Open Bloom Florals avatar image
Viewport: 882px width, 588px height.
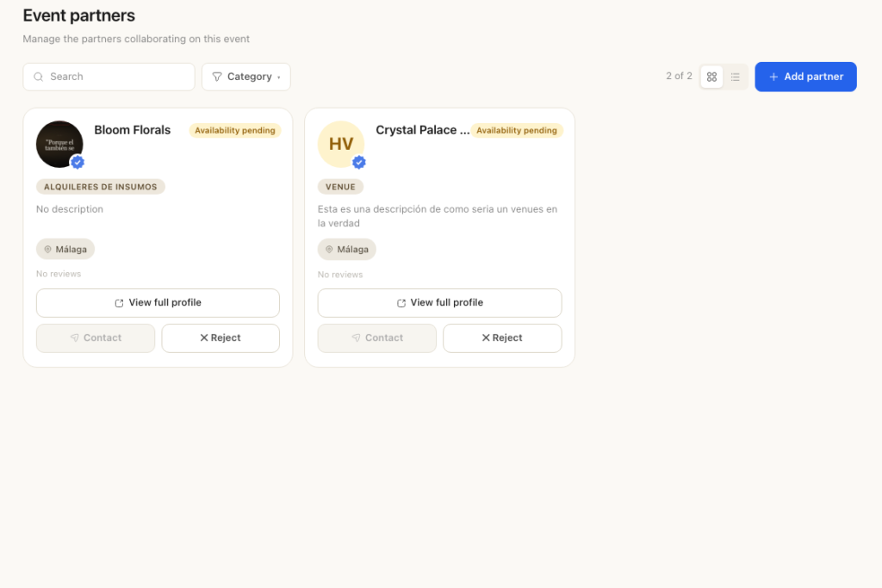[59, 144]
